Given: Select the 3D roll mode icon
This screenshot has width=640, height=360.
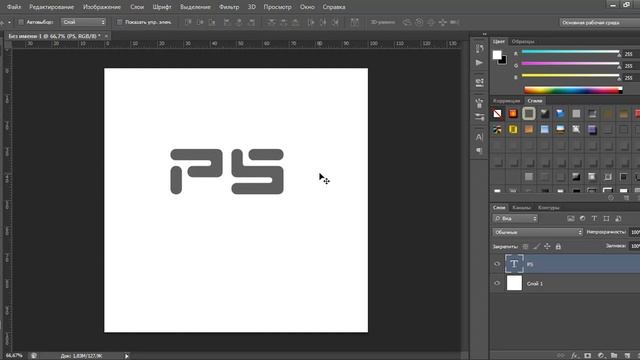Looking at the screenshot, I should click(419, 22).
